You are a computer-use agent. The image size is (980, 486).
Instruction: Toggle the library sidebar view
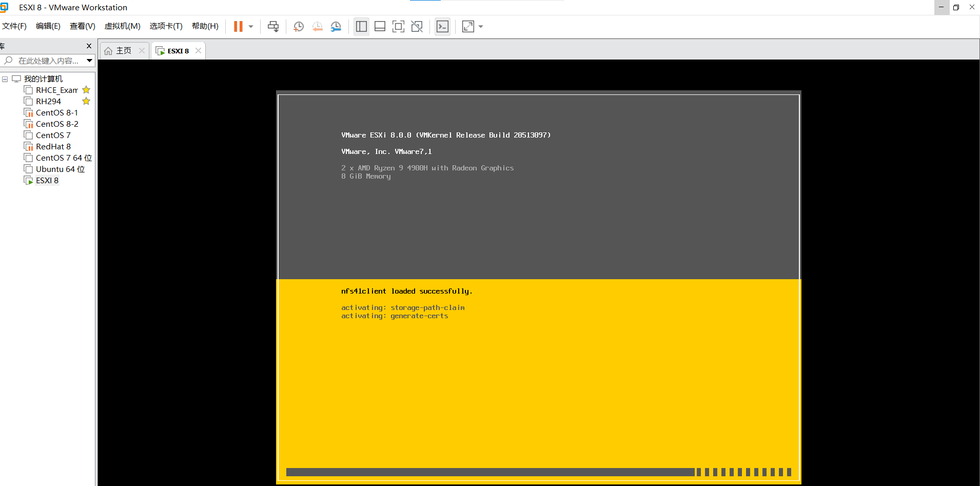pos(361,27)
